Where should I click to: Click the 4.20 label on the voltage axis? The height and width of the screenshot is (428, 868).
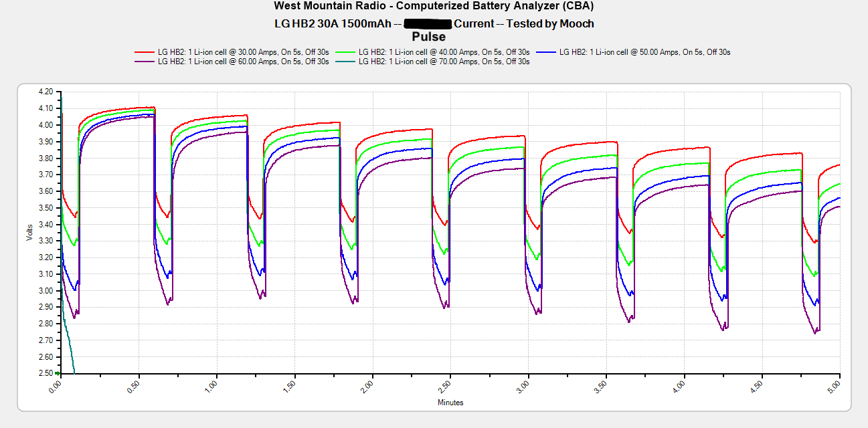(x=46, y=92)
